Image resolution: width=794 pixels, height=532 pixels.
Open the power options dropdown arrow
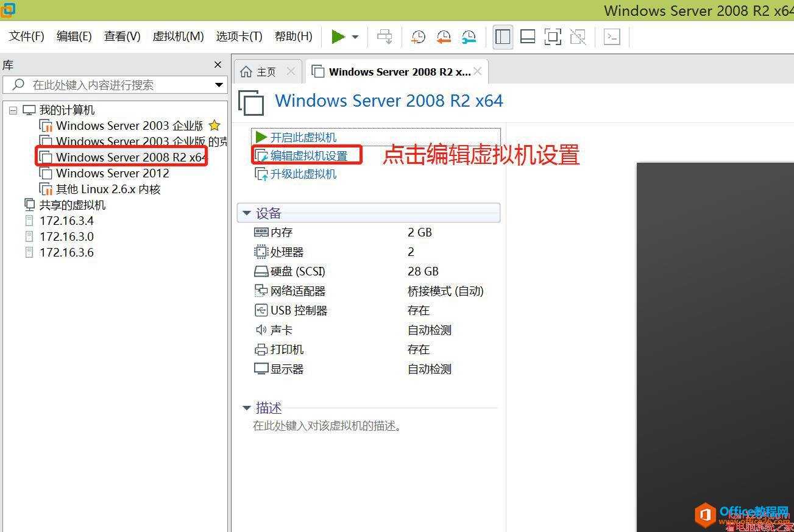(x=355, y=37)
